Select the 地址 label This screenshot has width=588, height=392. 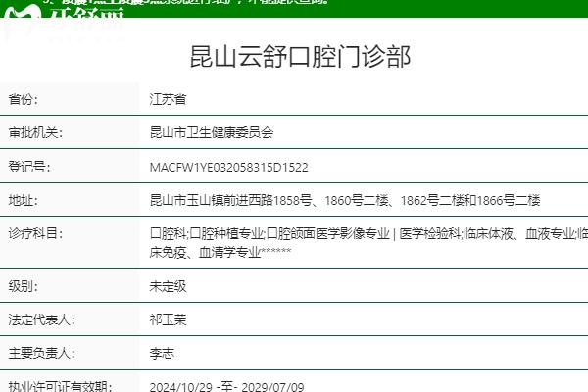(23, 200)
